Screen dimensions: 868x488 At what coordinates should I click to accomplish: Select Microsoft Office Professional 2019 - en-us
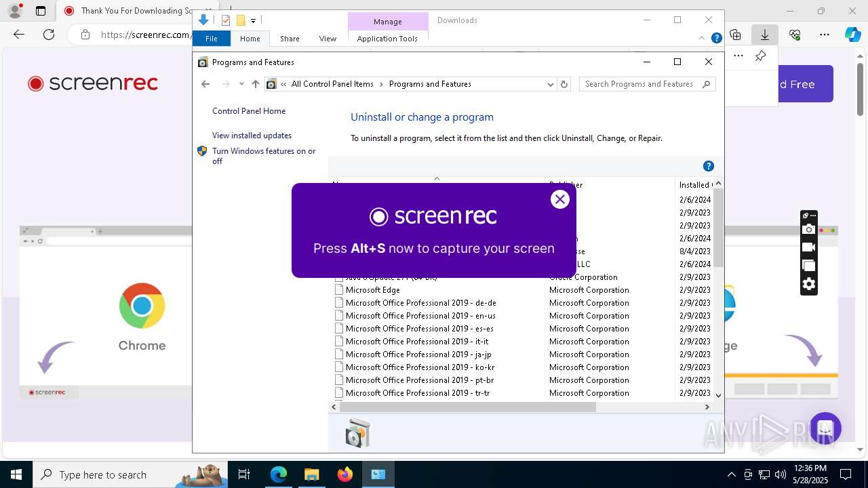pyautogui.click(x=420, y=316)
